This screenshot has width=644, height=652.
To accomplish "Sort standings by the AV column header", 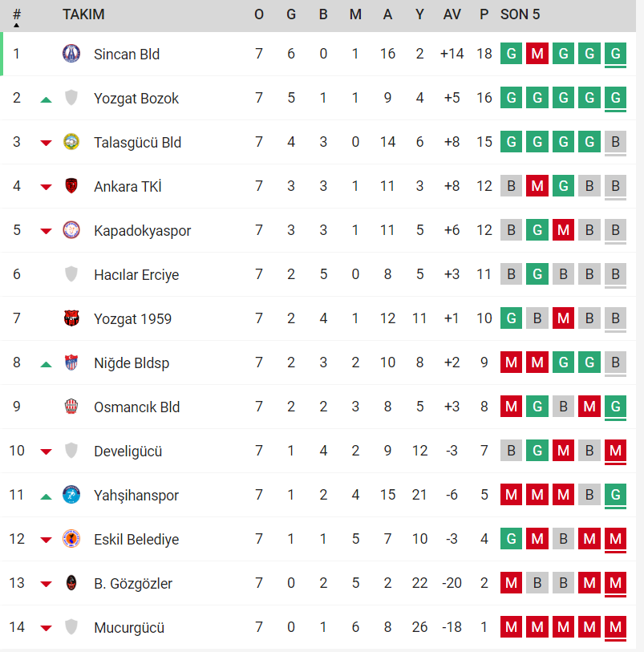I will tap(452, 14).
